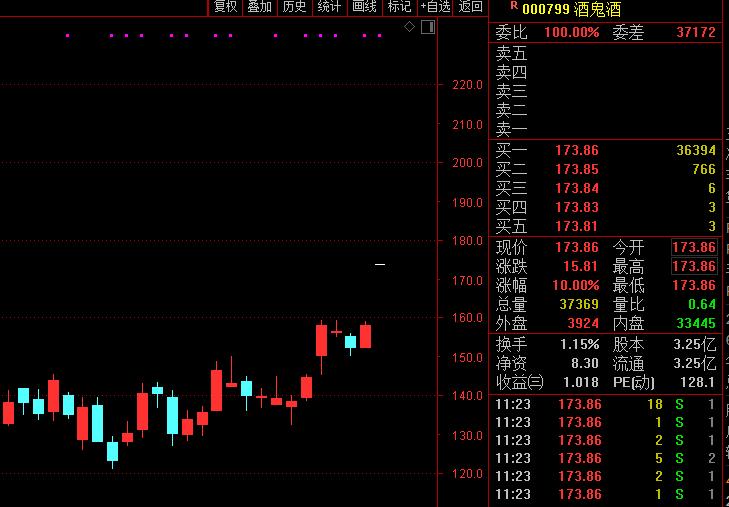Viewport: 729px width, 507px height.
Task: Toggle the side panel layout icon
Action: click(428, 27)
